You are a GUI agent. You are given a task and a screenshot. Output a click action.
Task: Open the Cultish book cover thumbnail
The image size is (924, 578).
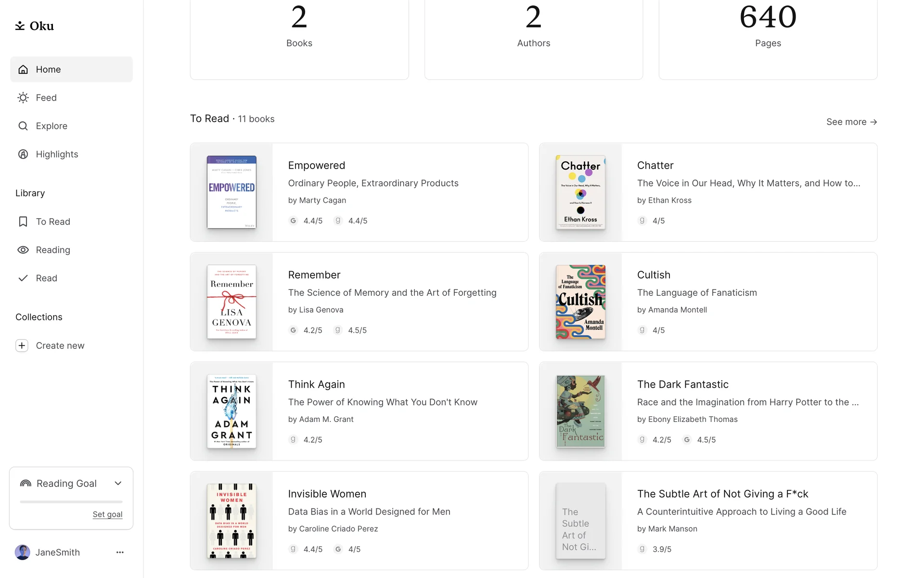pos(580,302)
